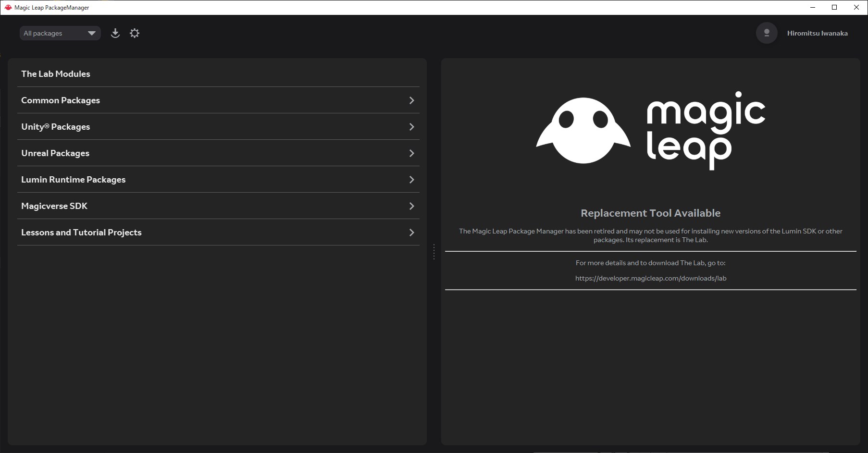This screenshot has height=453, width=868.
Task: Select the Lumin Runtime Packages label
Action: tap(73, 180)
